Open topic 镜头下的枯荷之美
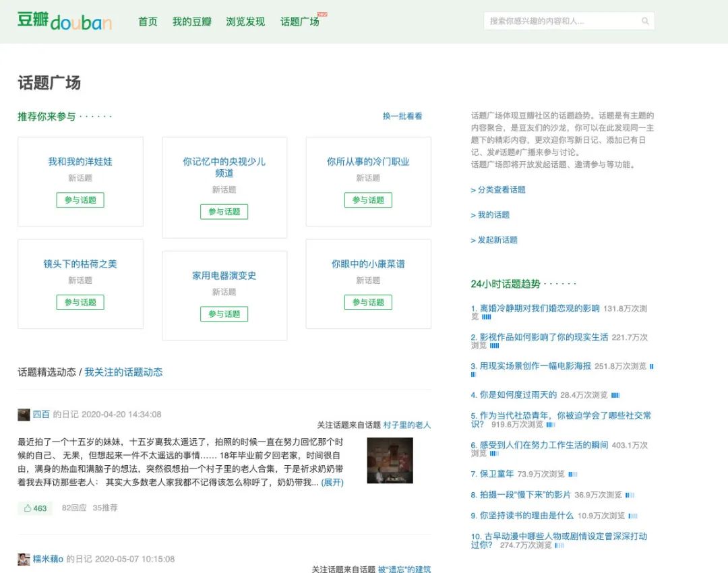 (80, 264)
